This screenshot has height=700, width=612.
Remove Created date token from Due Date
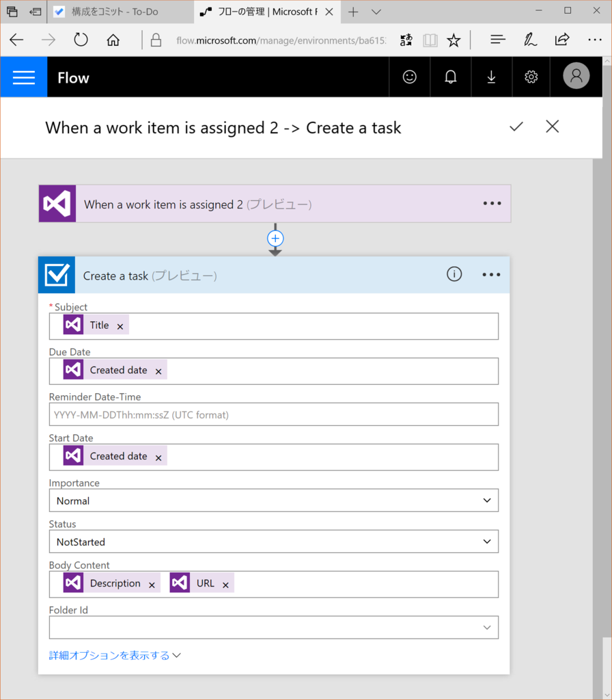click(158, 371)
